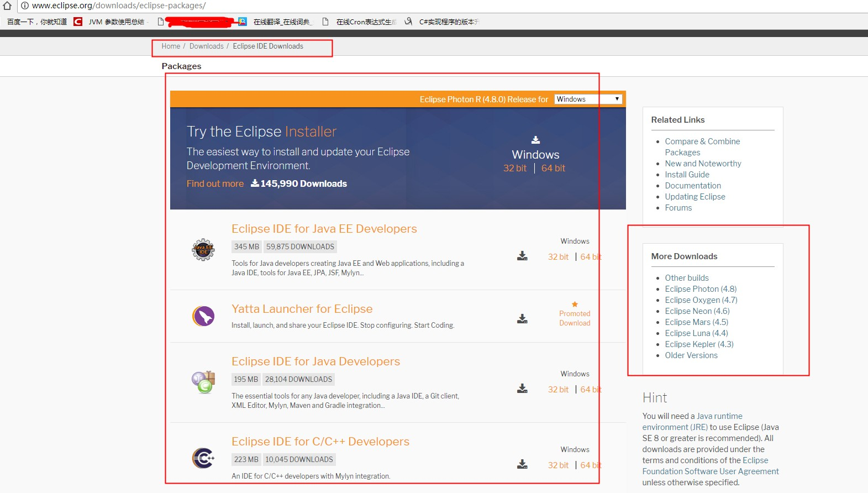Open Eclipse Photon (4.8) link
The image size is (868, 493).
tap(701, 289)
